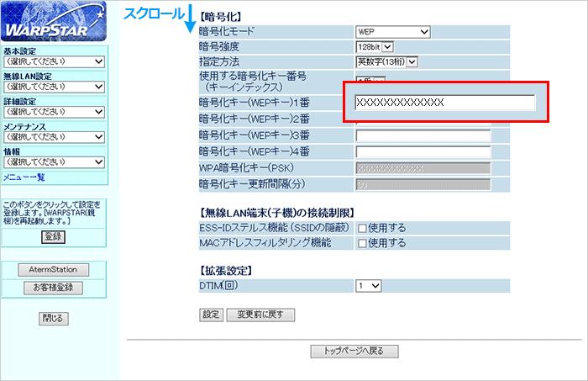
Task: Open the メニュー一覧 link
Action: tap(24, 177)
